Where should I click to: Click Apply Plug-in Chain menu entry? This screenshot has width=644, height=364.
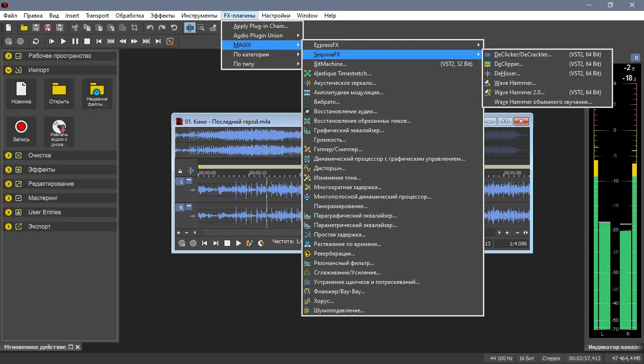point(260,26)
